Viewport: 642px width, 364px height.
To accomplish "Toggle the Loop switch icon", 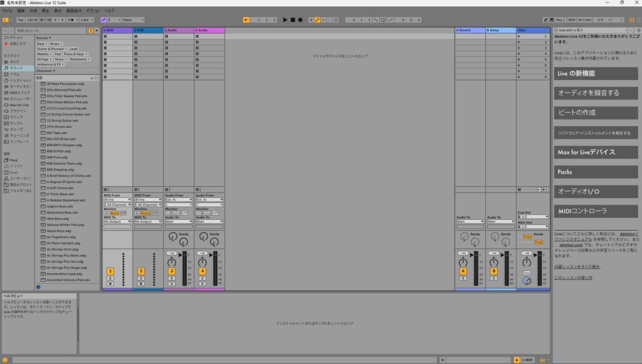I will [383, 19].
